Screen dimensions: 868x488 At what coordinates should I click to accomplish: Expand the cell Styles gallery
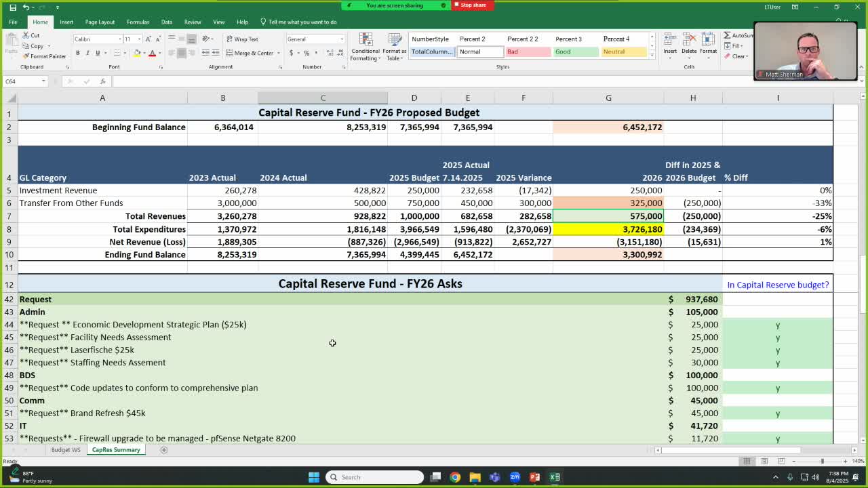652,55
